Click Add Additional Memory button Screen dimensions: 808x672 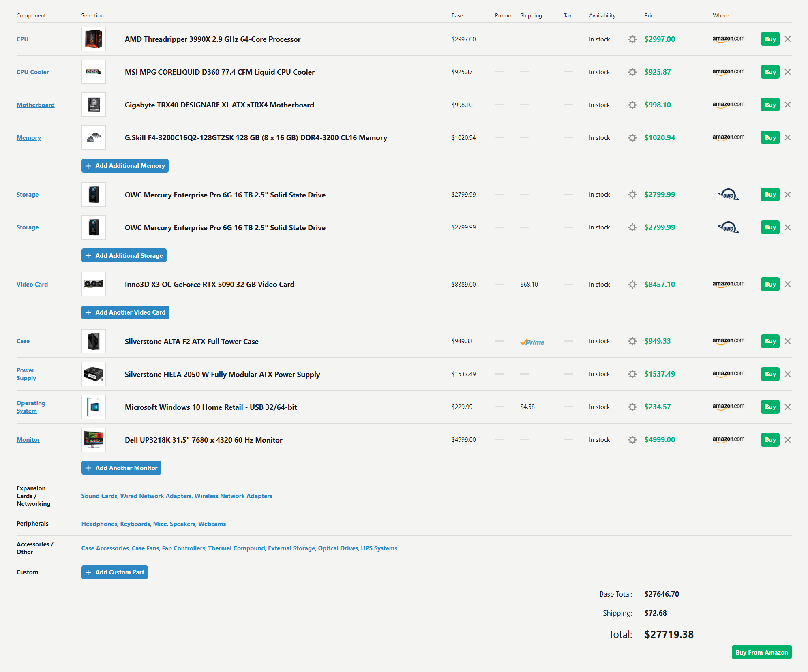pos(125,166)
